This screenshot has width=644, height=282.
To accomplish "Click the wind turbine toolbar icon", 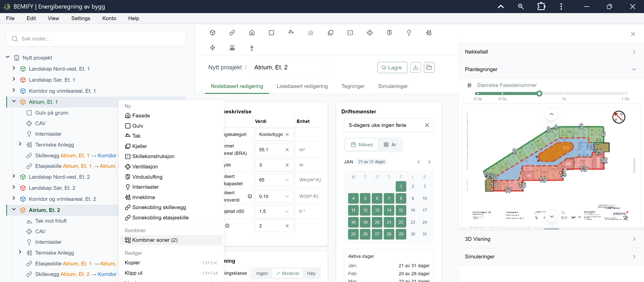I will (252, 48).
